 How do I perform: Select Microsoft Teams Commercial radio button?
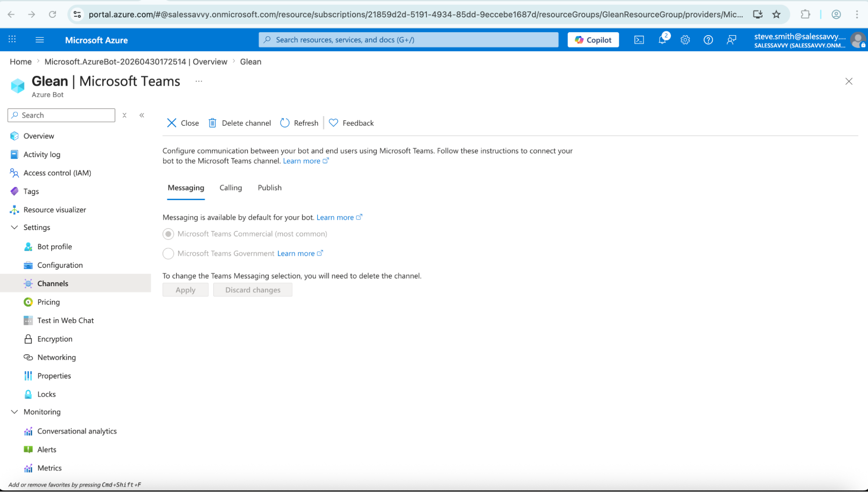pos(168,234)
